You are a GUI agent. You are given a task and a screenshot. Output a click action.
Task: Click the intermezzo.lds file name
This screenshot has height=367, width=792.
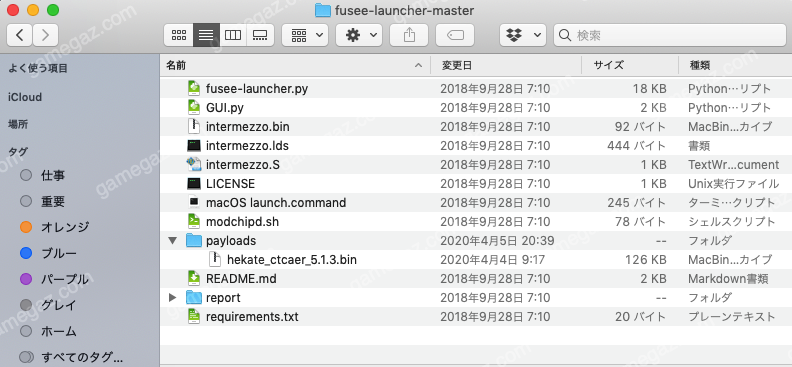[x=247, y=146]
